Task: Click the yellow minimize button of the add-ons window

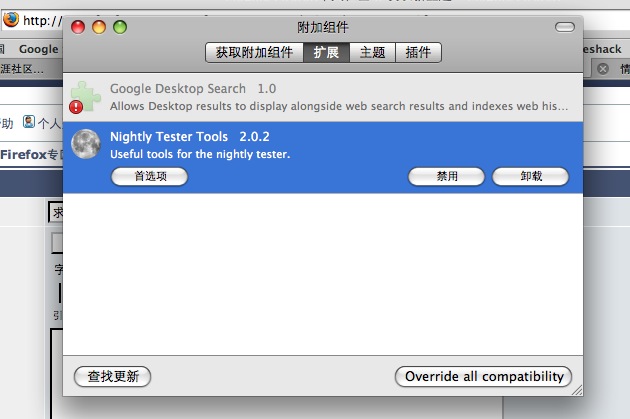Action: 99,27
